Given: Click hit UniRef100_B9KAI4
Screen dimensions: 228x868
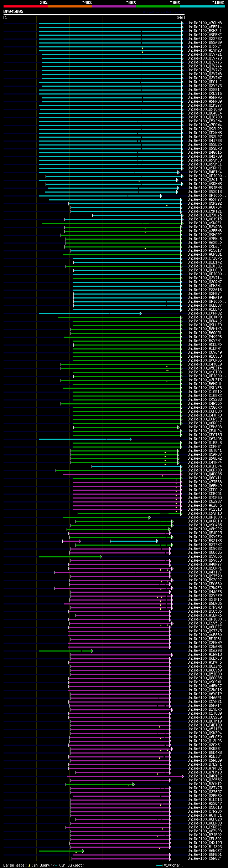Looking at the screenshot, I should [x=204, y=706].
